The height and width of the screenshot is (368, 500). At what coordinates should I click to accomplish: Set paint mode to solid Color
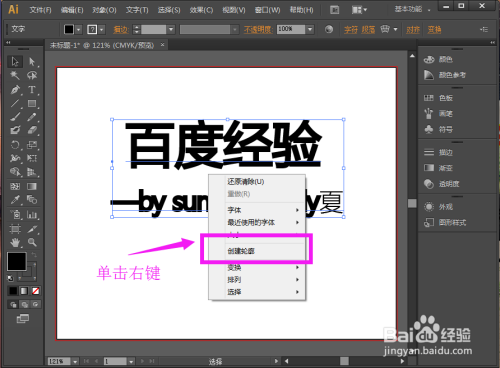(x=13, y=291)
